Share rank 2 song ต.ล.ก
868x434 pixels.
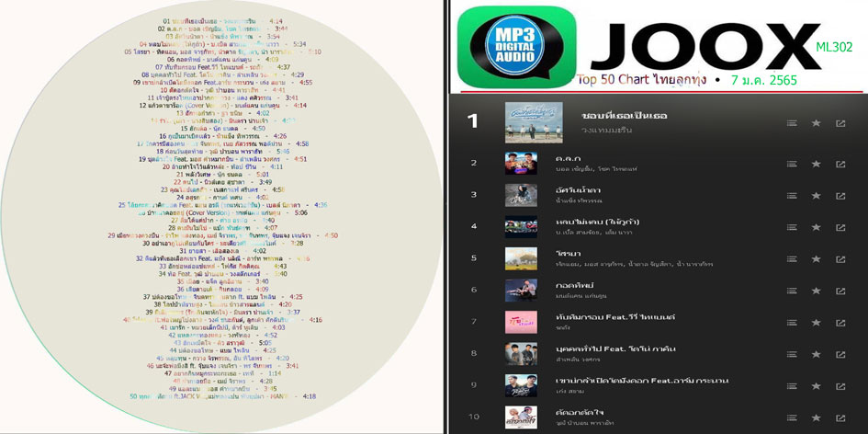tap(840, 164)
